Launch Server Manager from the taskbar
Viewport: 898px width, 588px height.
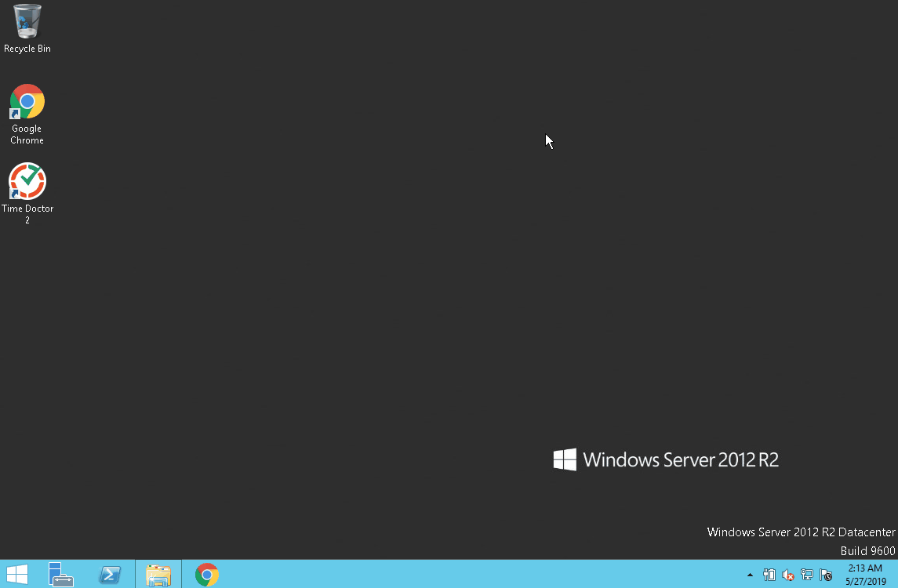60,575
